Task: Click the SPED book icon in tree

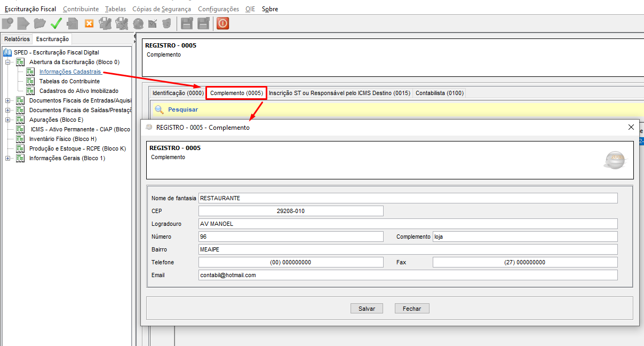Action: click(x=7, y=52)
